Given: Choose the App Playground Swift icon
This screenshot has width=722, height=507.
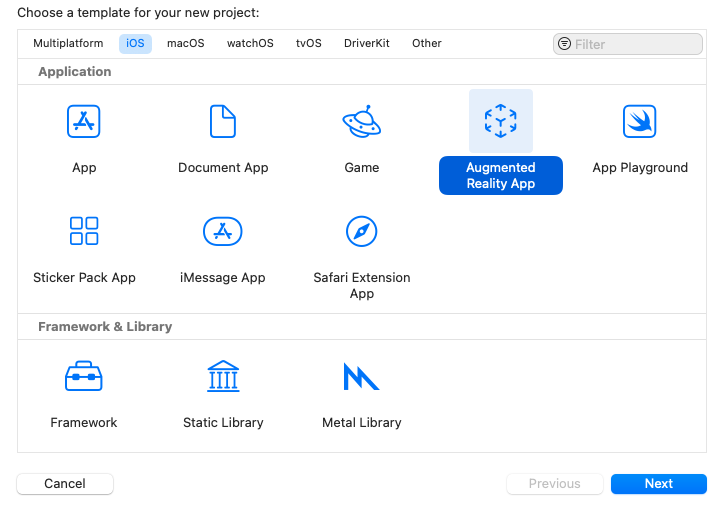Looking at the screenshot, I should [x=639, y=121].
